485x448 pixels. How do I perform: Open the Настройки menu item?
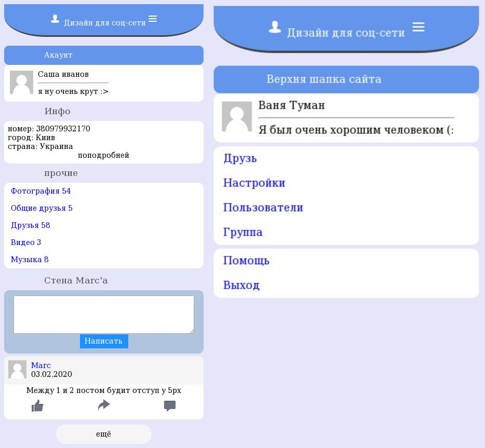click(254, 183)
